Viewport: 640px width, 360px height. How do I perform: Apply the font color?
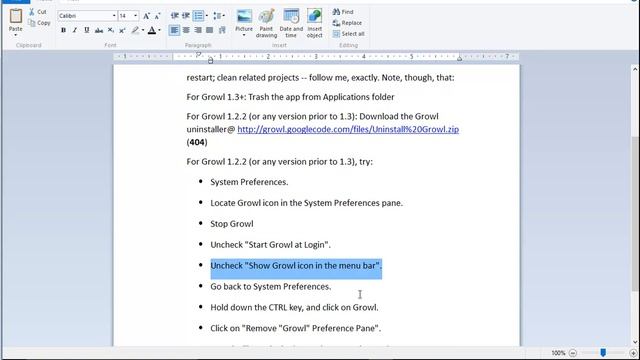click(152, 30)
